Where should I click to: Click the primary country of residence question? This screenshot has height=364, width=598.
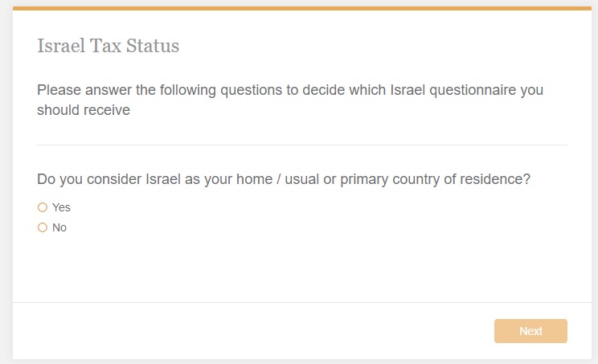[x=283, y=179]
